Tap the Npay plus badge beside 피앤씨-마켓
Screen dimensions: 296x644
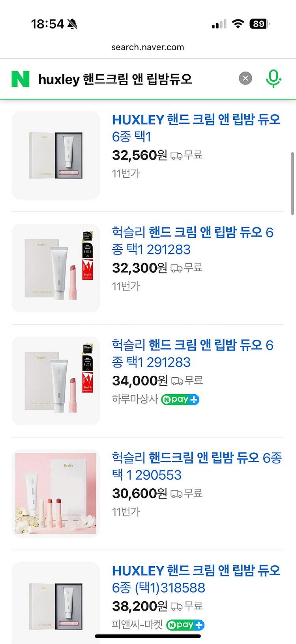click(x=185, y=625)
